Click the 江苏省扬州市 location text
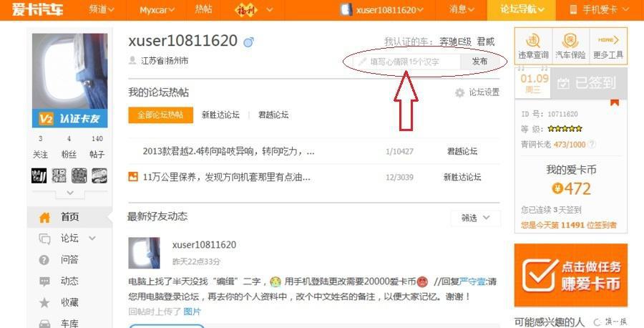Screen dimensions: 644x328 pos(165,61)
